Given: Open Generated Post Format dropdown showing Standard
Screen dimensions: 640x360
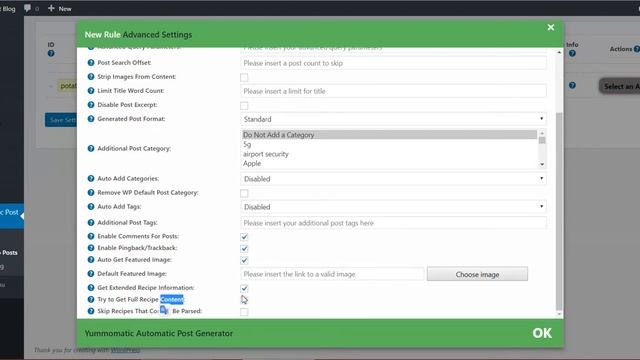Looking at the screenshot, I should point(393,119).
